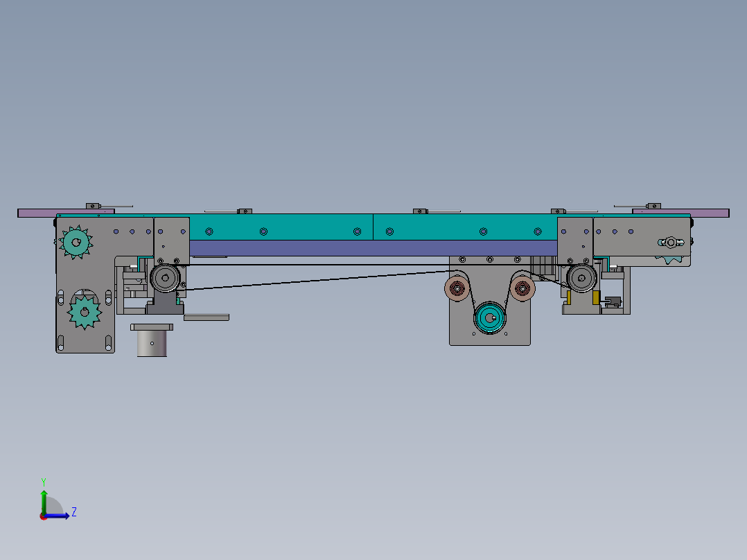The image size is (747, 560).
Task: Click the red origin point of the triad
Action: coord(44,516)
